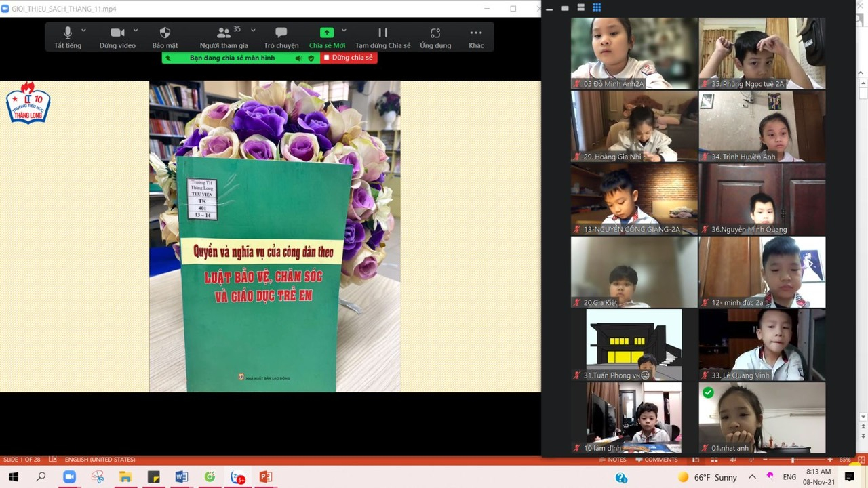868x488 pixels.
Task: Select Lê Quang Vinh's video thumbnail
Action: 762,345
